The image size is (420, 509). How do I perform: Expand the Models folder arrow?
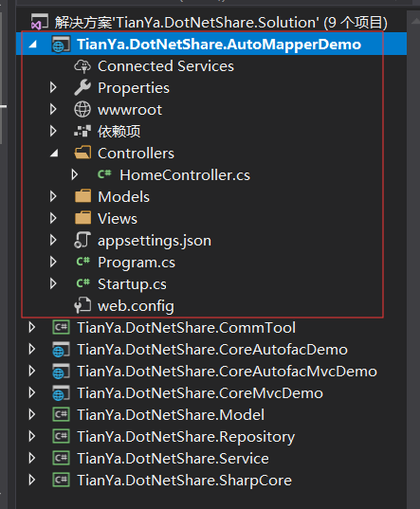[x=53, y=196]
